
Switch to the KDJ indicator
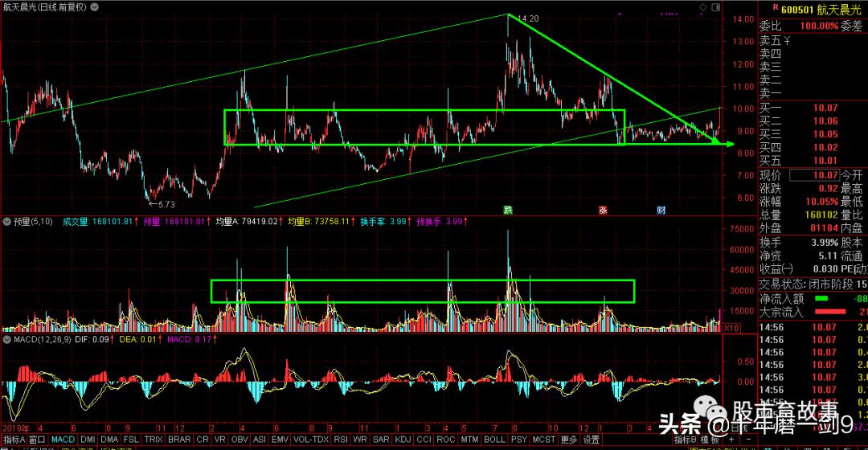[x=403, y=440]
